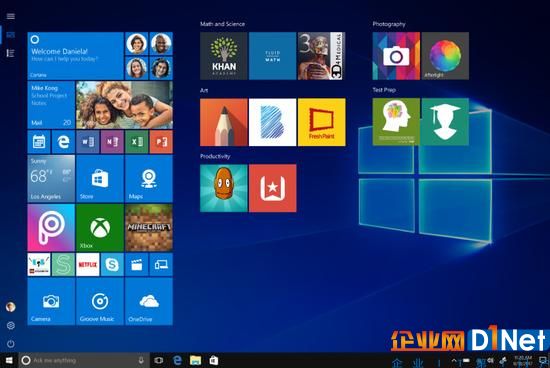
Task: Open the Netflix tile
Action: click(88, 265)
